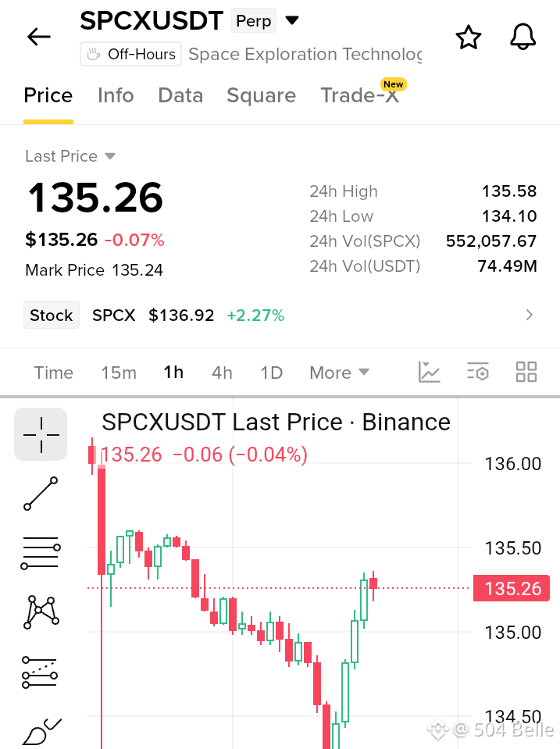Open the grid layout icon
560x749 pixels.
click(526, 372)
